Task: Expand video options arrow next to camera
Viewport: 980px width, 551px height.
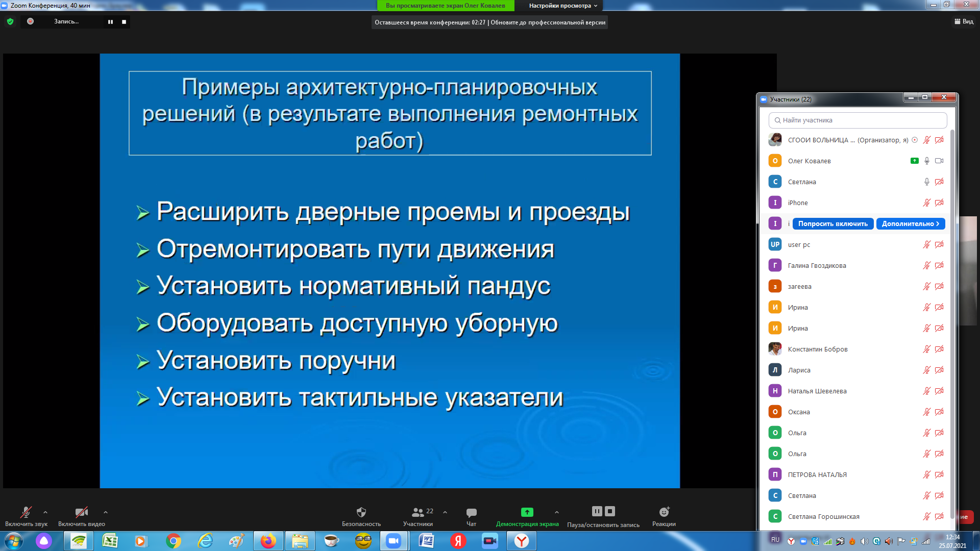Action: point(106,512)
